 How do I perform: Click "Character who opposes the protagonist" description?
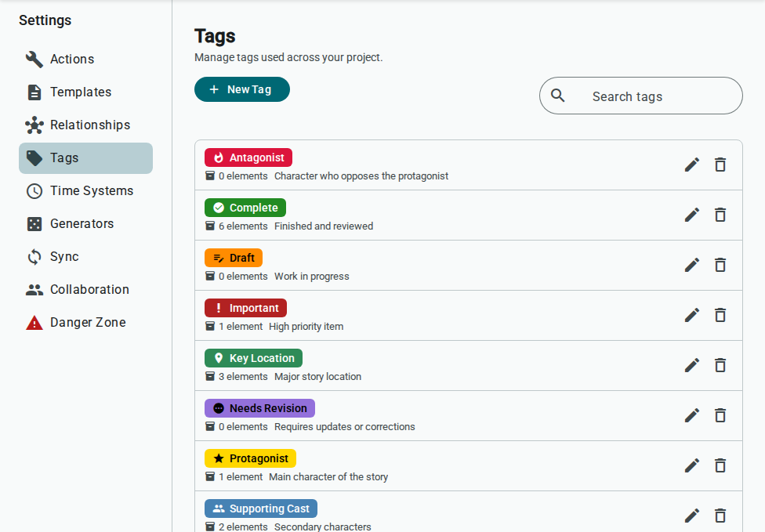[361, 176]
